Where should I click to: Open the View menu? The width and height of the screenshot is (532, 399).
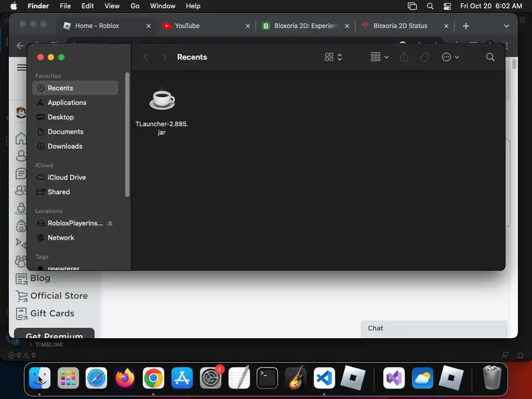point(112,6)
